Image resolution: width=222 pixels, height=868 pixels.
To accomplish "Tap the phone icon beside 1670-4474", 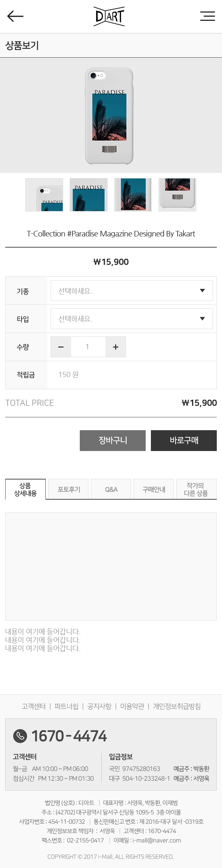I will click(20, 735).
